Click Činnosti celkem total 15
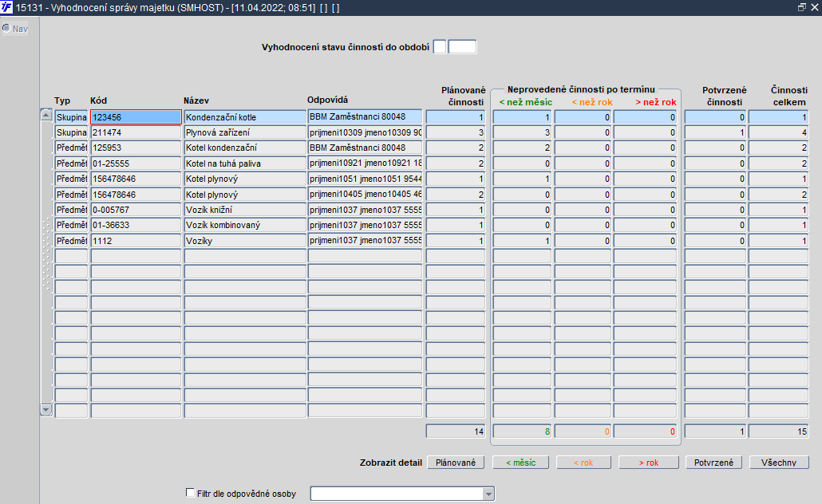This screenshot has height=504, width=822. point(778,431)
